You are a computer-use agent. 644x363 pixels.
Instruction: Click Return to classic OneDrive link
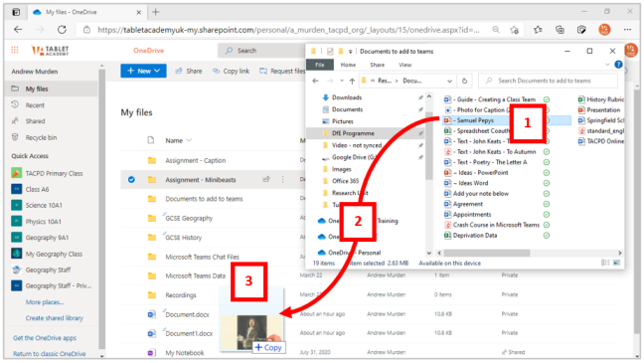coord(50,353)
